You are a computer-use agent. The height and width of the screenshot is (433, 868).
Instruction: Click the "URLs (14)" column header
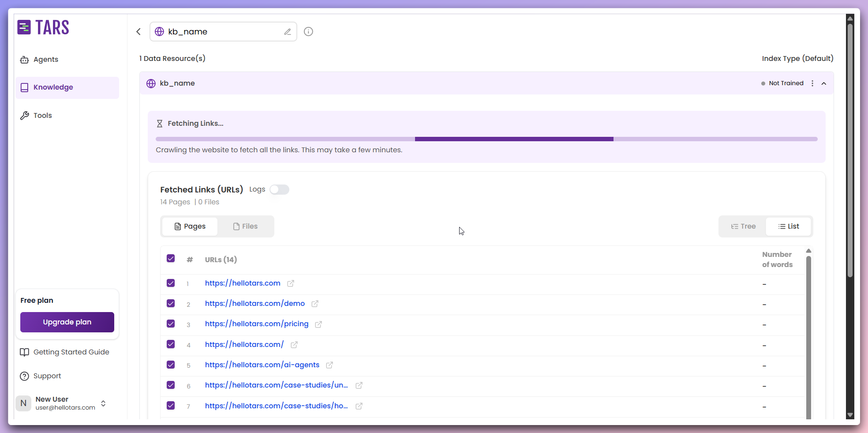tap(221, 260)
